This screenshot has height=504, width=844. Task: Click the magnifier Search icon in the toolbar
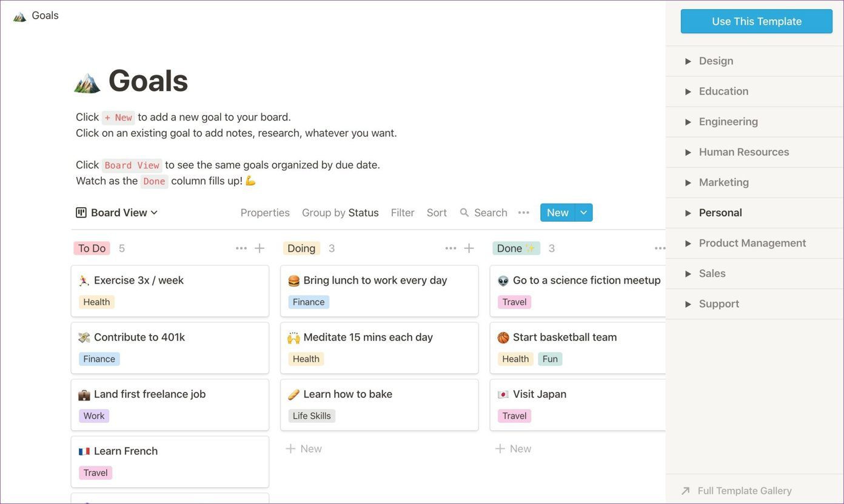click(x=464, y=213)
